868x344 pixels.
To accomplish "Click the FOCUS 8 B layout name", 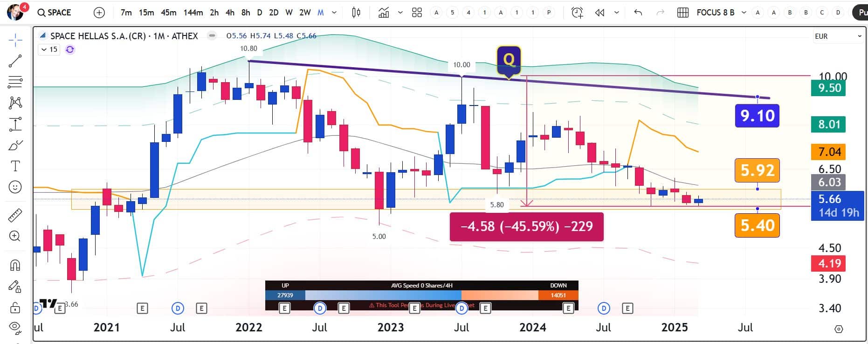I will (715, 13).
